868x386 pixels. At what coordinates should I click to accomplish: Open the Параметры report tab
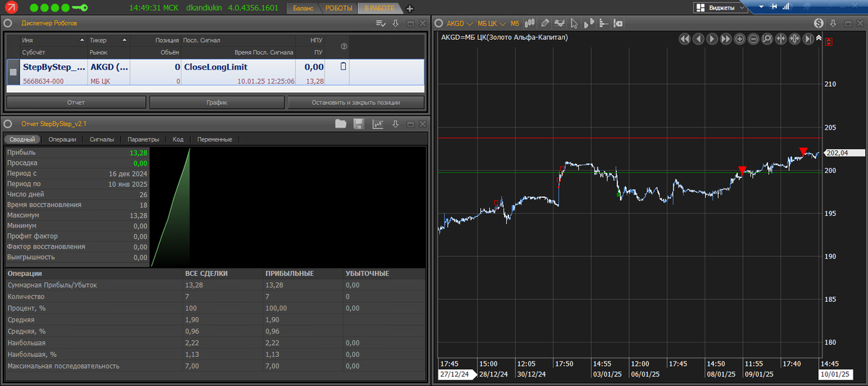(143, 139)
